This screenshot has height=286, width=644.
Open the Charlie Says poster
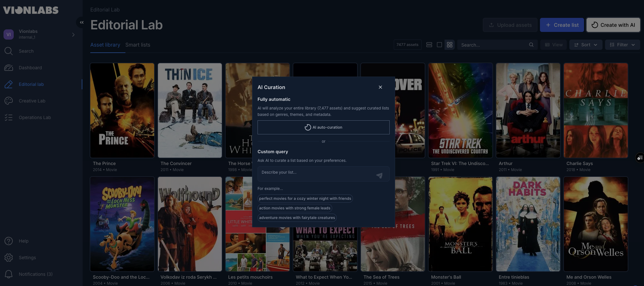(596, 110)
